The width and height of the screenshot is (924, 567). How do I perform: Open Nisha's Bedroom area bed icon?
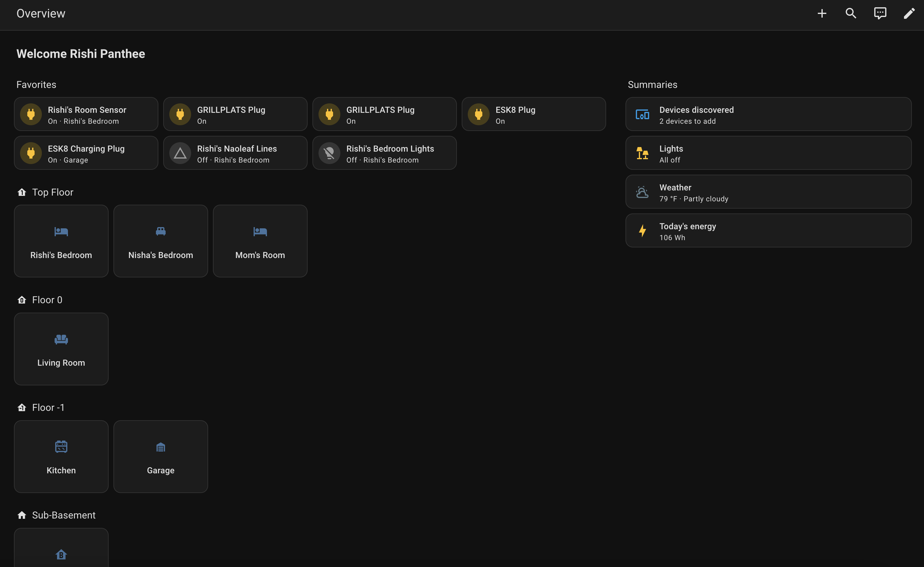(x=160, y=231)
